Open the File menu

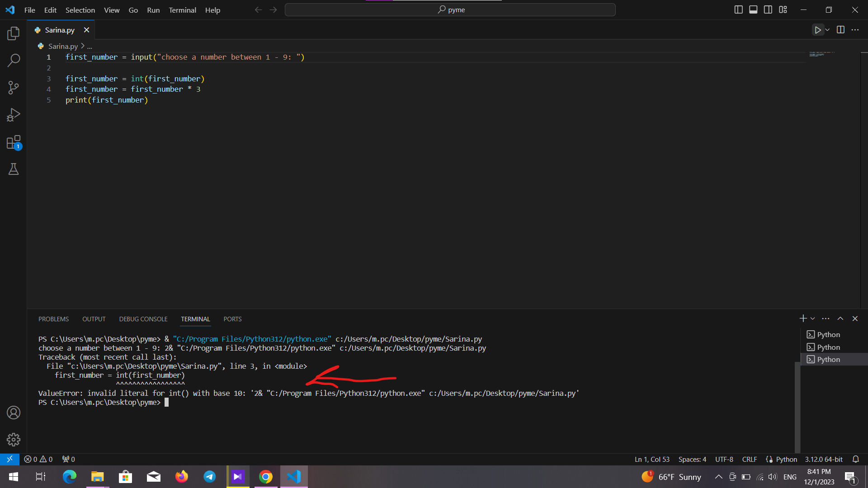coord(29,10)
